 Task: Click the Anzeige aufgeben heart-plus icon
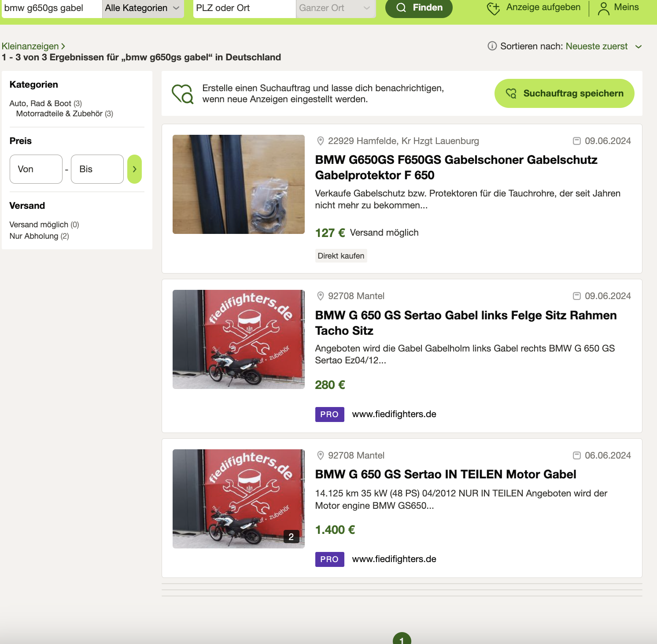493,8
